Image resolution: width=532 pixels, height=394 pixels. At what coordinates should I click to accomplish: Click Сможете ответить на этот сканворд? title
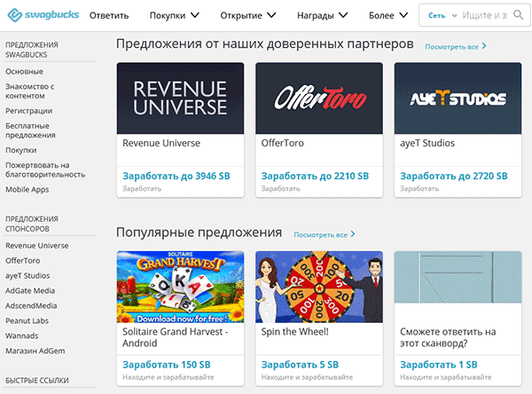(x=448, y=337)
